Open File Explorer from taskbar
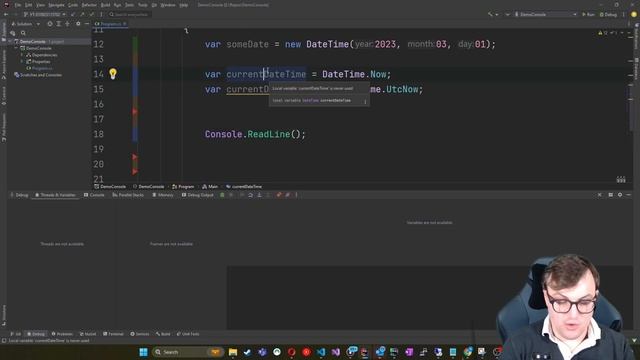Screen dimensions: 640x360 coord(233,352)
